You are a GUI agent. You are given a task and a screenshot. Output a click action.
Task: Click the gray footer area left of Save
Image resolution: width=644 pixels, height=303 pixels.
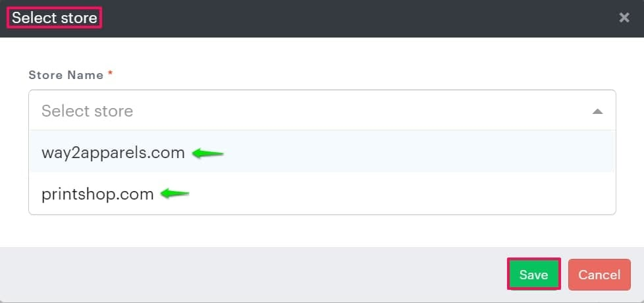tap(263, 274)
